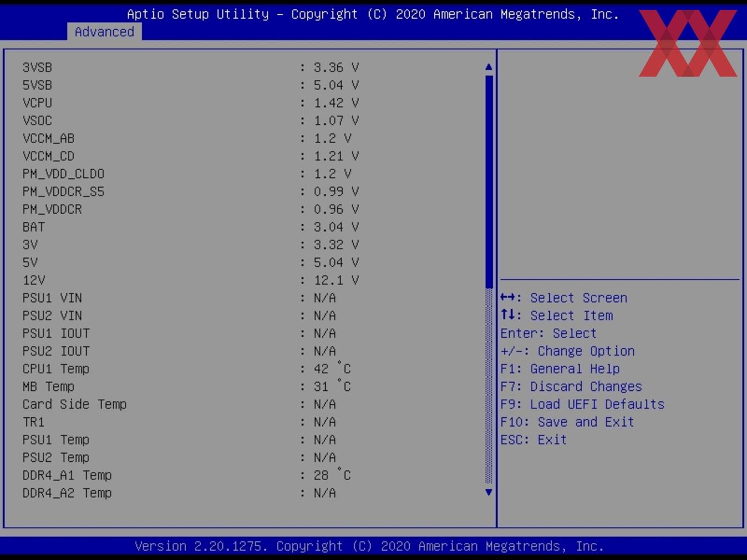Select the PSU2 VIN row label
Image resolution: width=747 pixels, height=560 pixels.
[52, 316]
